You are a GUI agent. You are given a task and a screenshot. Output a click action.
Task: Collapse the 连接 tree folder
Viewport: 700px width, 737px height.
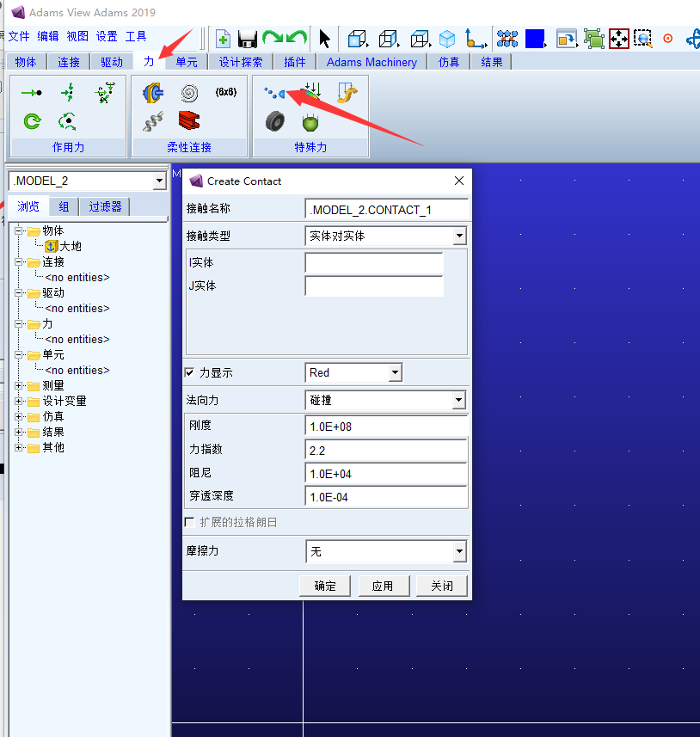click(19, 261)
